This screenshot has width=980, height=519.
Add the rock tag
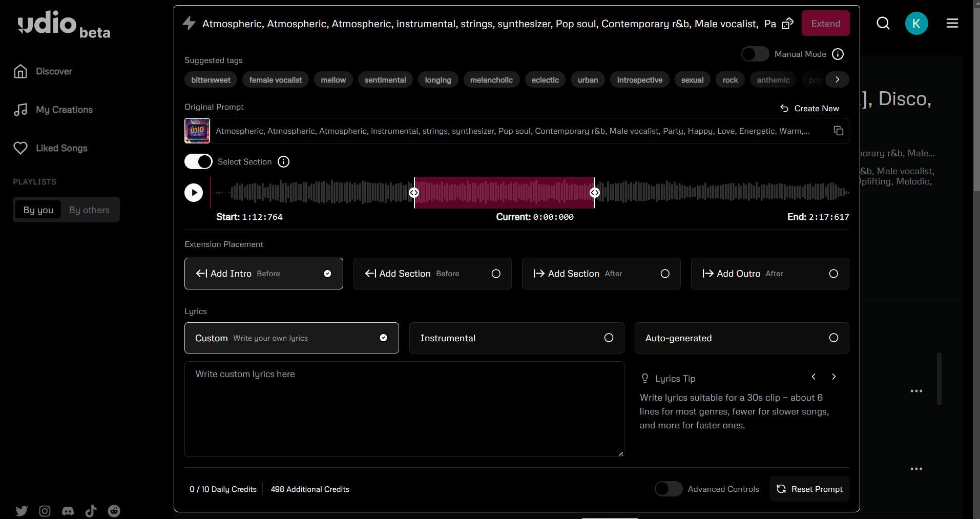730,80
